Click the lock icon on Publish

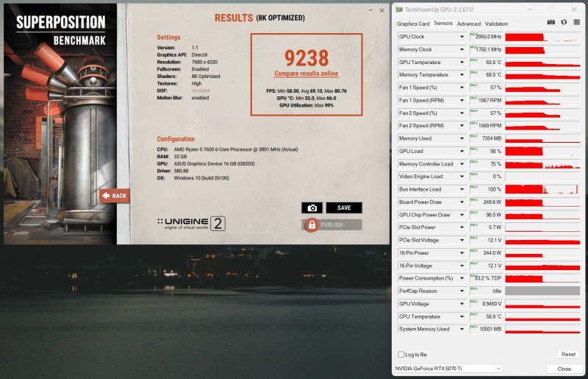pos(312,224)
